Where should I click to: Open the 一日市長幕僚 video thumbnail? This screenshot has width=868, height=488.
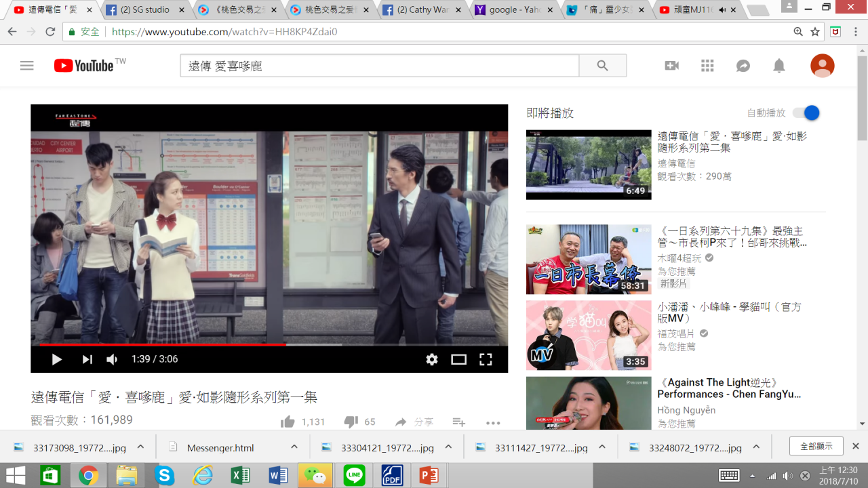pos(589,260)
